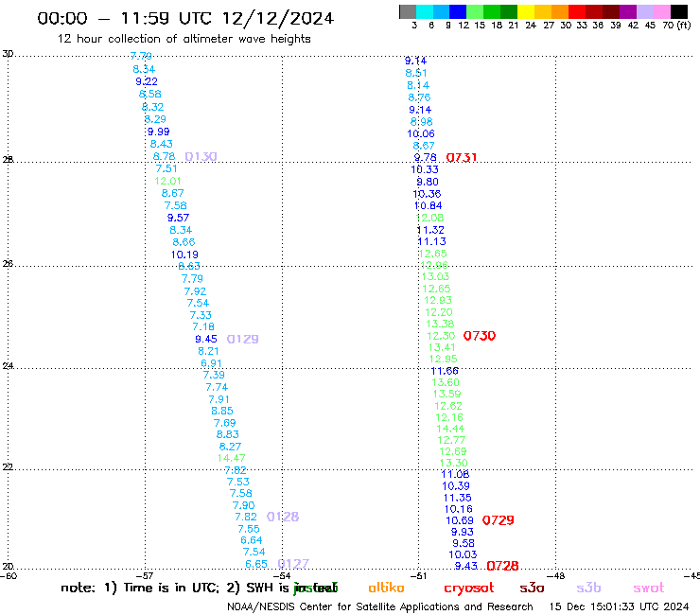700x615 pixels.
Task: Select the wave height value '9.57'
Action: point(178,218)
